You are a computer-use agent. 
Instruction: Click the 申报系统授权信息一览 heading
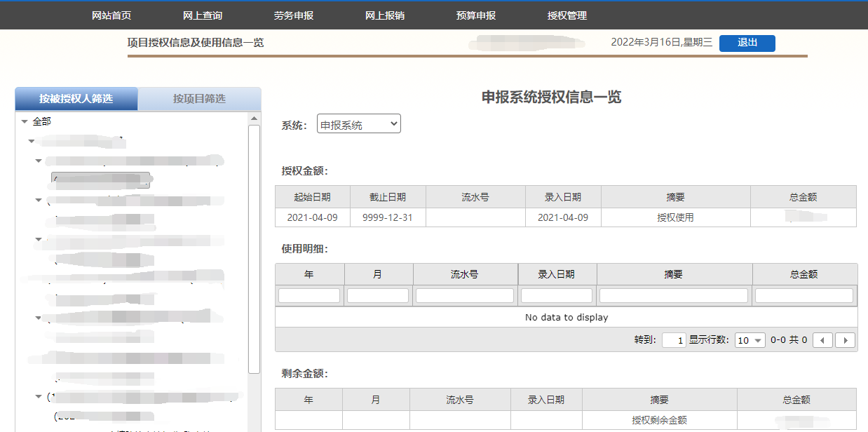click(552, 97)
